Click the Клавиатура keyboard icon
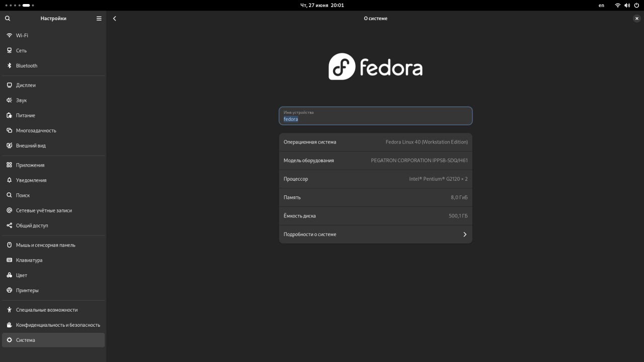 coord(9,260)
